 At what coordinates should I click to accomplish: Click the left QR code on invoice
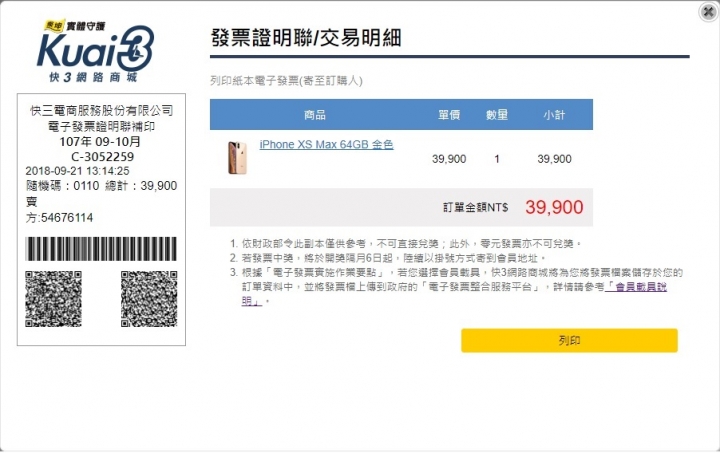pyautogui.click(x=53, y=299)
